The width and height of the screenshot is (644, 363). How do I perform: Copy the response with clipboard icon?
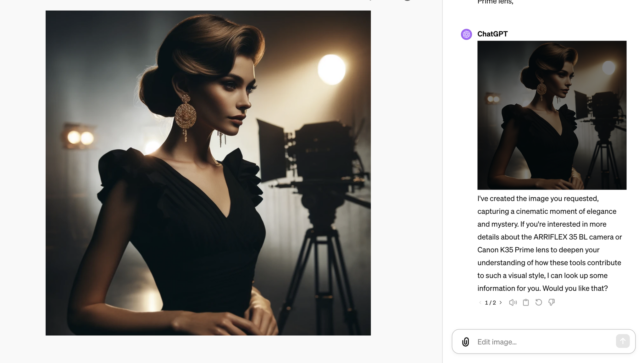526,302
